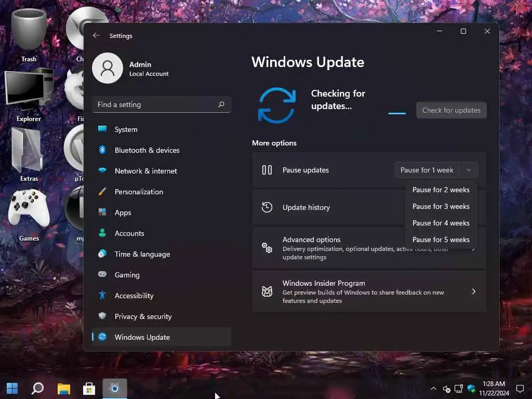Viewport: 532px width, 399px height.
Task: Select Windows Update in sidebar
Action: click(x=162, y=337)
